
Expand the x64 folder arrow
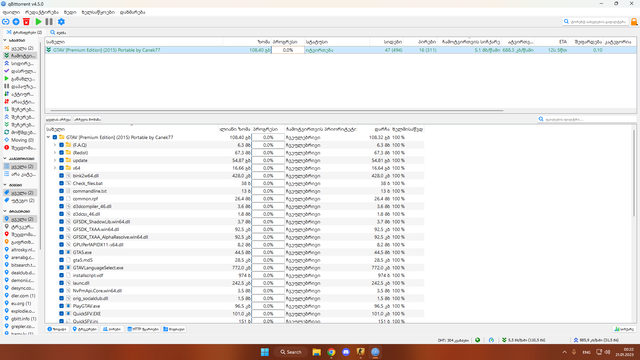click(55, 168)
